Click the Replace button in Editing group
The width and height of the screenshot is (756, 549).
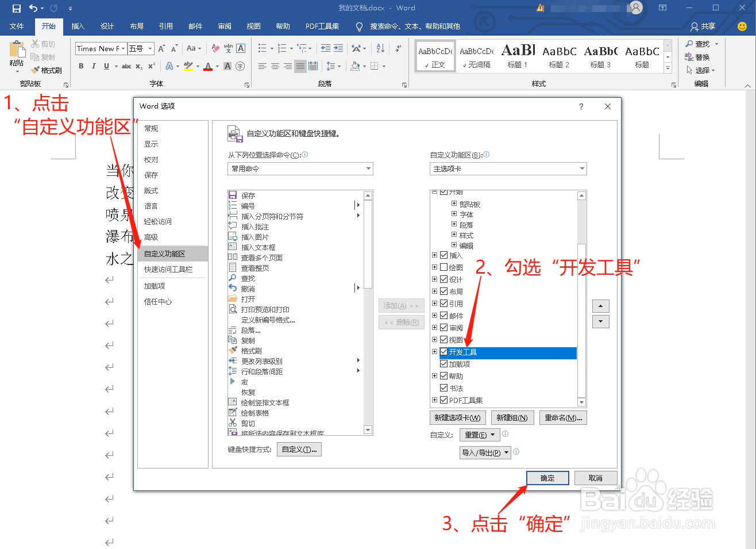(x=697, y=57)
